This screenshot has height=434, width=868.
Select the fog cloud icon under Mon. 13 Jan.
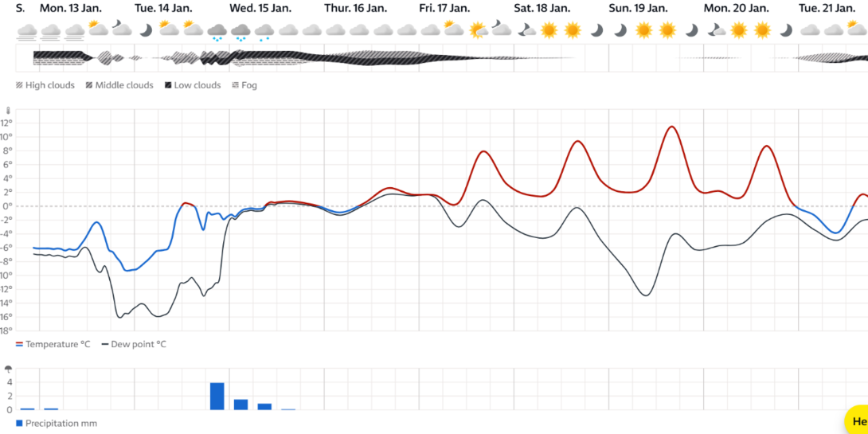51,32
